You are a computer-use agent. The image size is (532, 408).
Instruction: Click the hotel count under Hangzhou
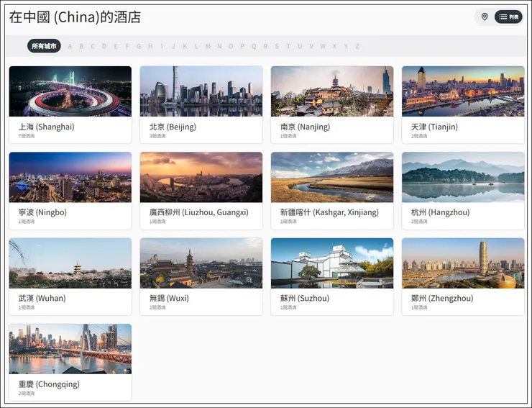click(x=419, y=222)
